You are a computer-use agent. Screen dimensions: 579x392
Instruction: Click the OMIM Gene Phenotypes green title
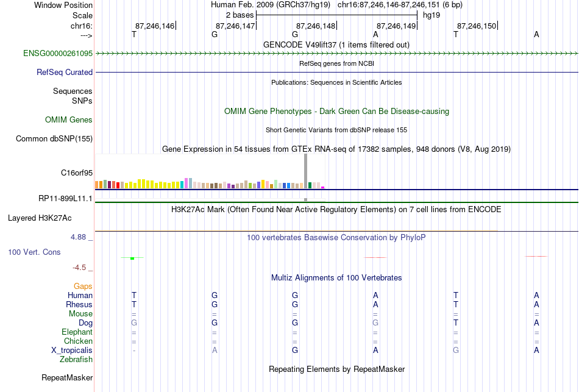click(337, 112)
